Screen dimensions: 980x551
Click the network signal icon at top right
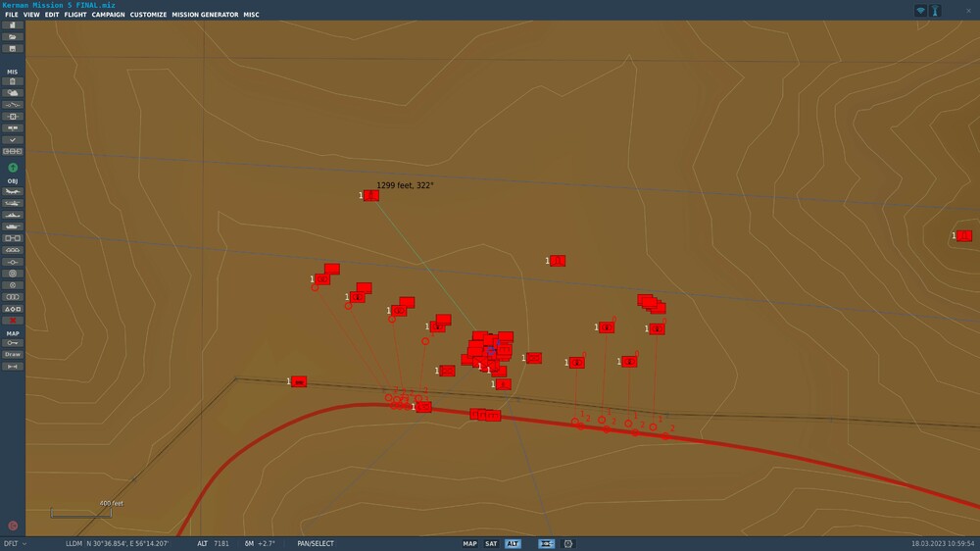[920, 11]
